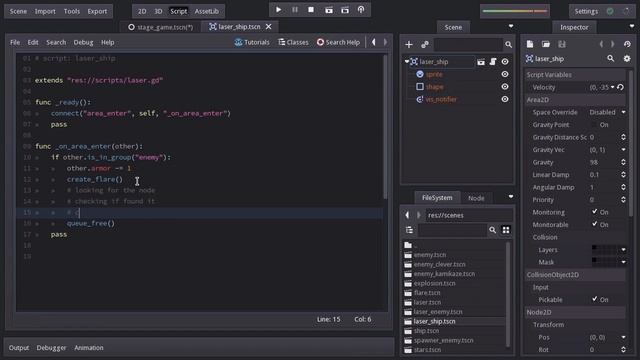
Task: Open the script attached to laser_ship
Action: (493, 62)
